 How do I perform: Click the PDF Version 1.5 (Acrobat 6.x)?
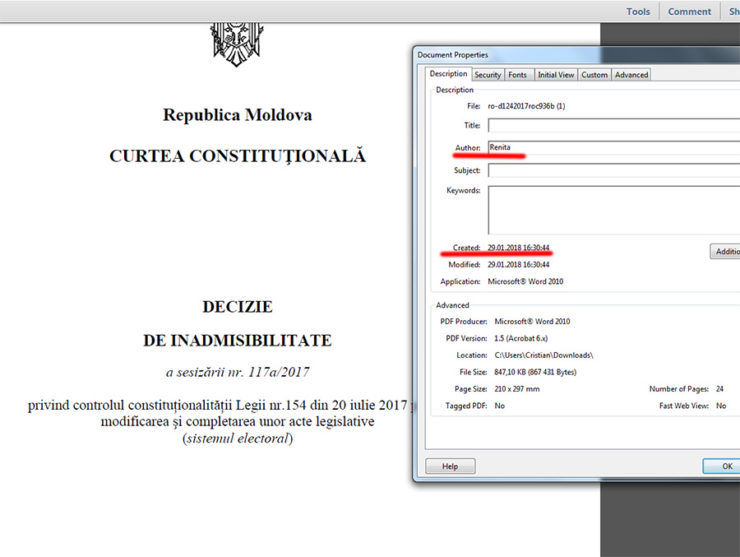[x=521, y=338]
